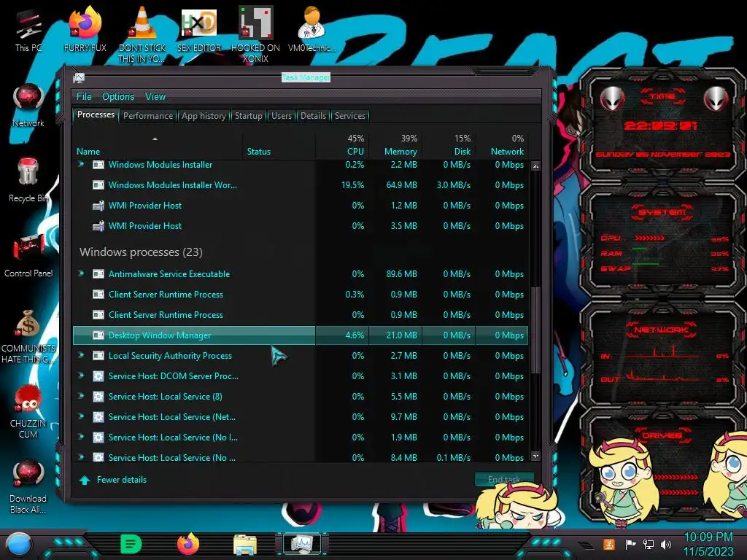The width and height of the screenshot is (747, 560).
Task: Open the Action Center flag tray icon
Action: click(x=630, y=544)
